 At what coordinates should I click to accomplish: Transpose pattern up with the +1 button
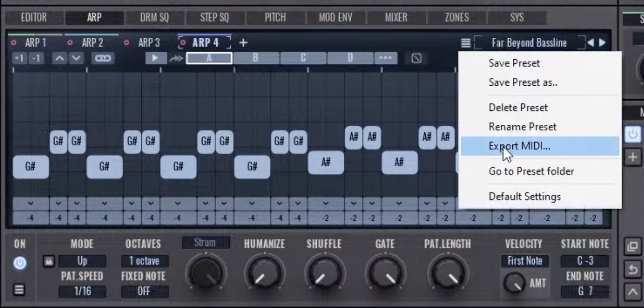[19, 58]
